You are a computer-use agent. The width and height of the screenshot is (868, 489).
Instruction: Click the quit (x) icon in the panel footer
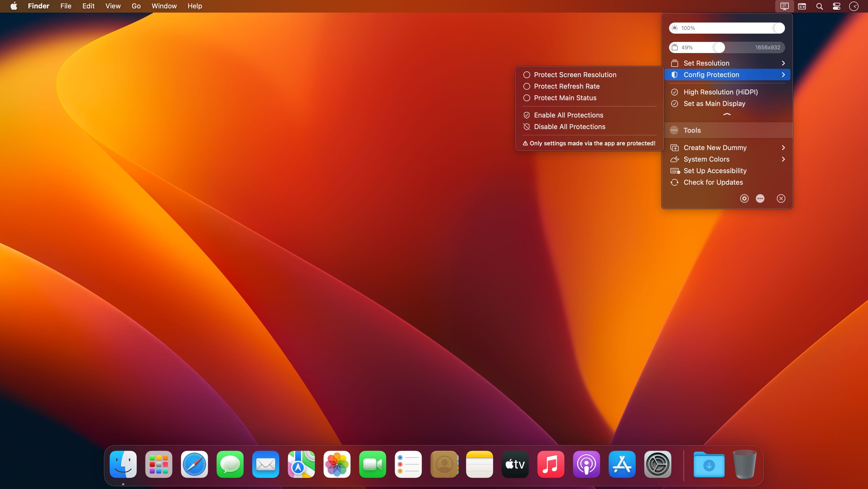click(x=781, y=198)
